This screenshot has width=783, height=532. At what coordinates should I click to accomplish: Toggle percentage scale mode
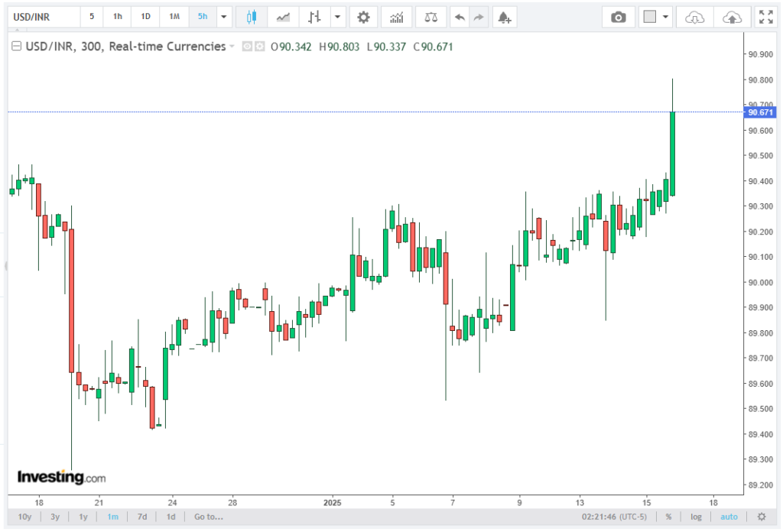coord(668,517)
